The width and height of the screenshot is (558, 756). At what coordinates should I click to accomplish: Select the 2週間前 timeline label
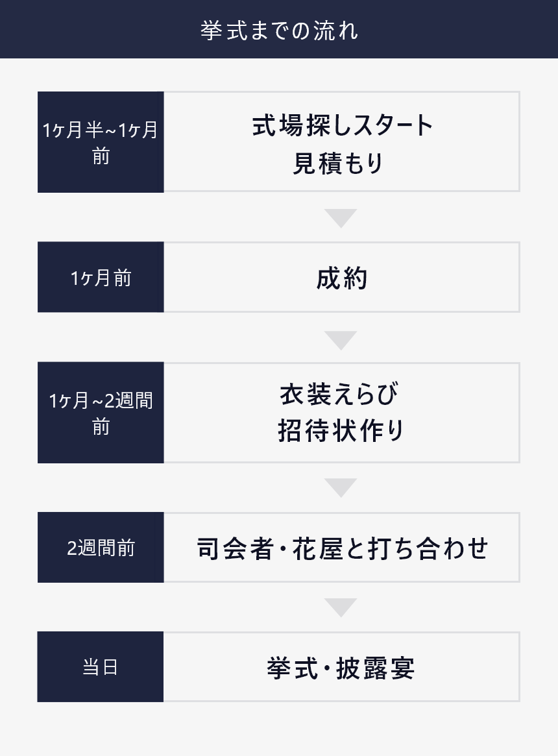[x=101, y=547]
